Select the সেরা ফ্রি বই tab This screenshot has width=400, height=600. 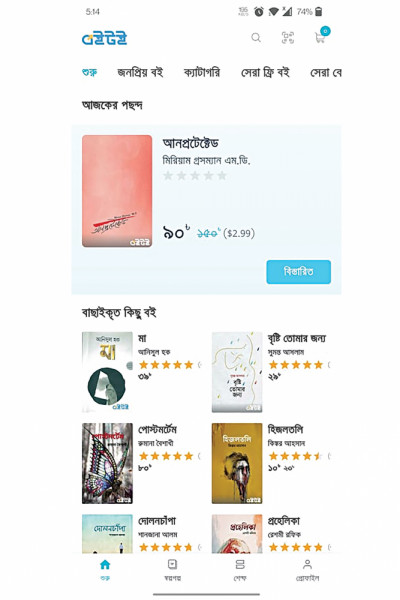coord(265,72)
